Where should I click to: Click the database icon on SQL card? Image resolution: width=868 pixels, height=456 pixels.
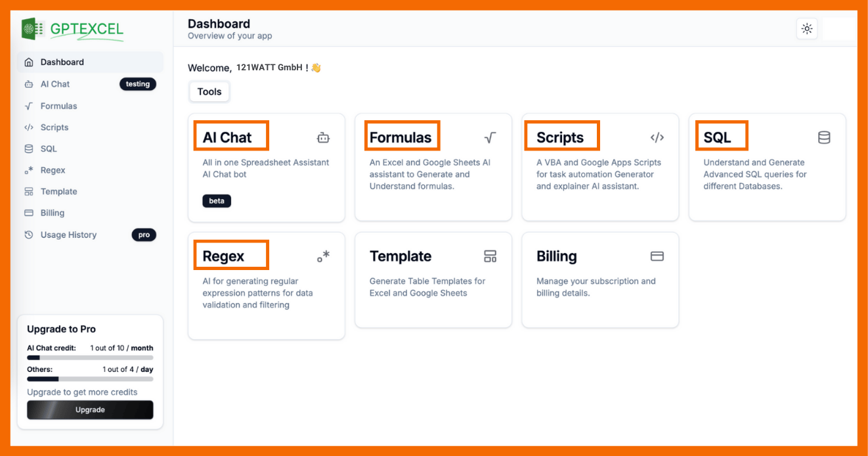point(824,137)
